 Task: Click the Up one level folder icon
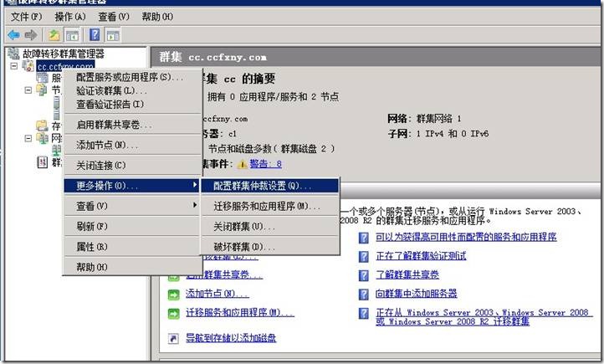(x=54, y=35)
